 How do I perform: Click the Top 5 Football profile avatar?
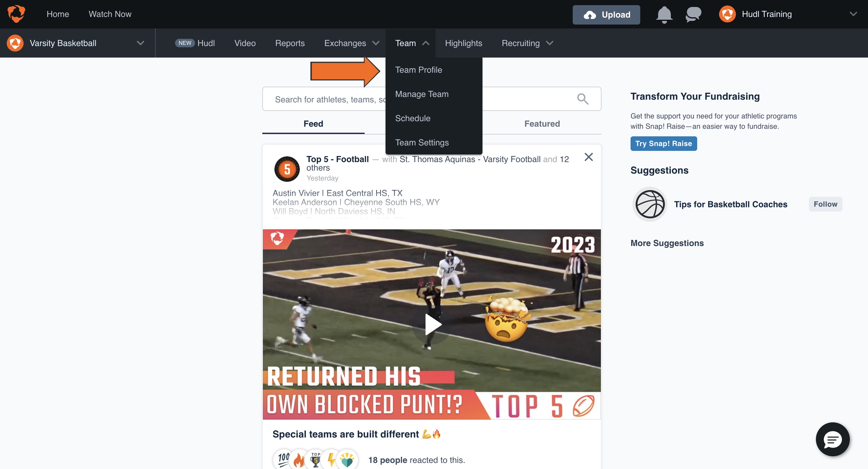coord(287,168)
